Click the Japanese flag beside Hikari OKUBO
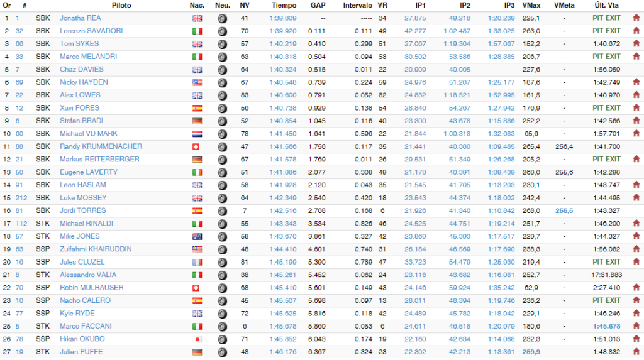 [197, 339]
